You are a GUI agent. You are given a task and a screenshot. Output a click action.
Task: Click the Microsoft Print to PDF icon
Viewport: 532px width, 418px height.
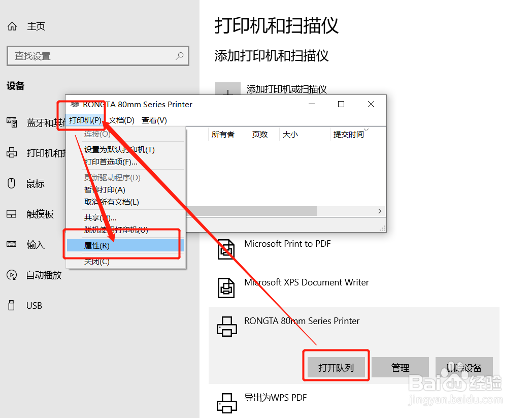pyautogui.click(x=226, y=249)
